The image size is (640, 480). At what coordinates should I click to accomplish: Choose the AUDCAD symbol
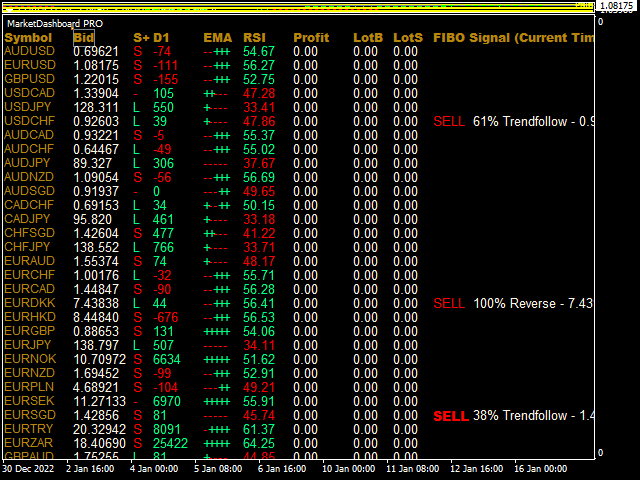(29, 135)
